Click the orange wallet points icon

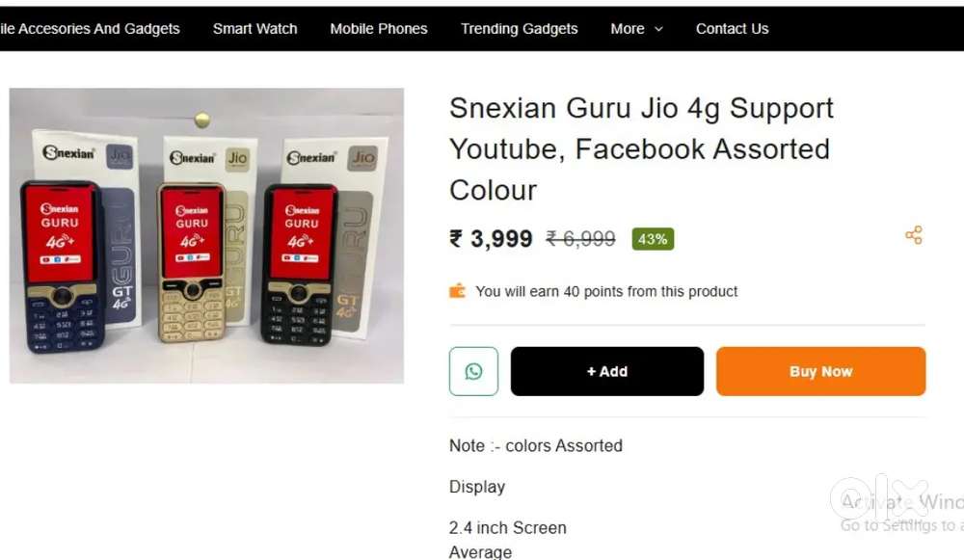[x=457, y=291]
